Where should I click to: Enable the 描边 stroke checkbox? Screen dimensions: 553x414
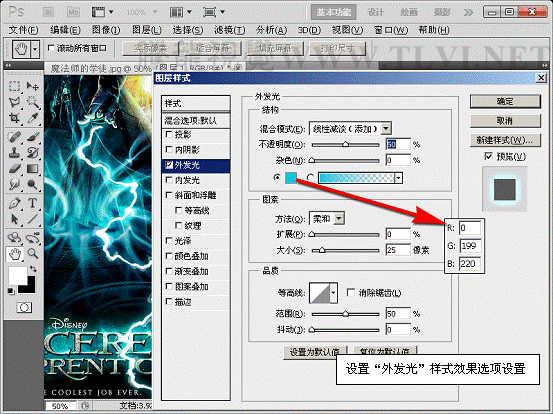coord(169,302)
